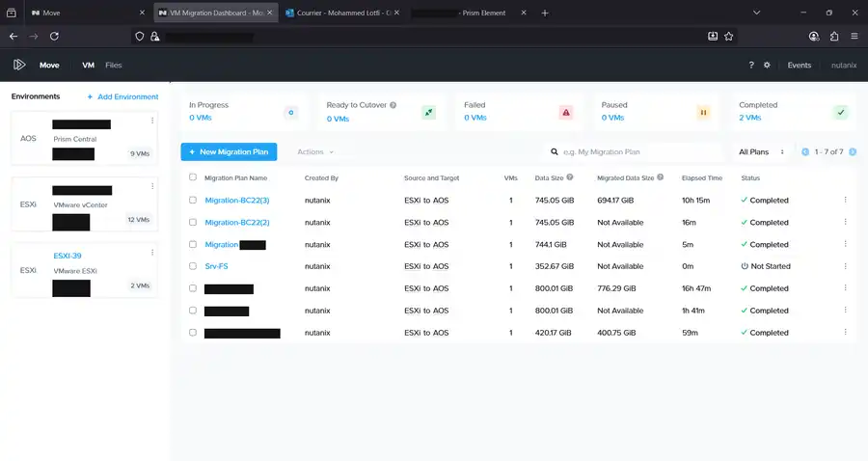Check the Srv-FS row checkbox

193,265
